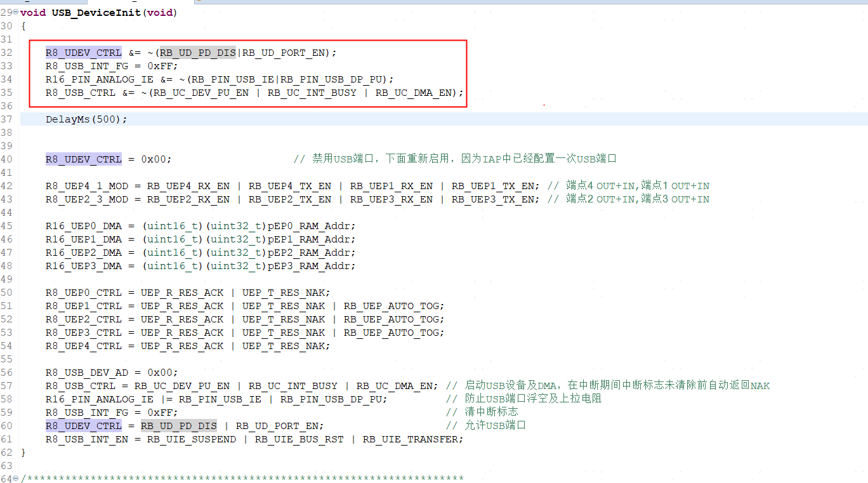Click R8_UDEV_CTRL on line 40
Viewport: 868px width, 483px height.
(x=83, y=159)
